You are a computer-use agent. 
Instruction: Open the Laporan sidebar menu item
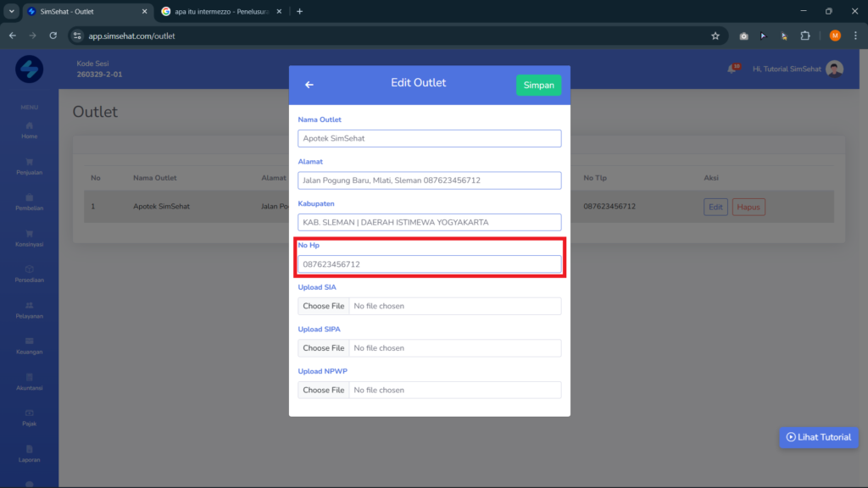30,454
